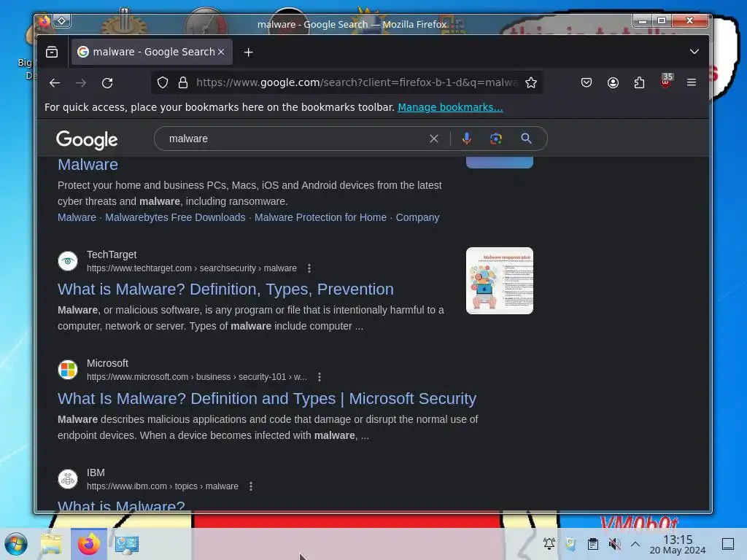Open Malware Protection for Home sitelink
The height and width of the screenshot is (560, 747).
[321, 217]
